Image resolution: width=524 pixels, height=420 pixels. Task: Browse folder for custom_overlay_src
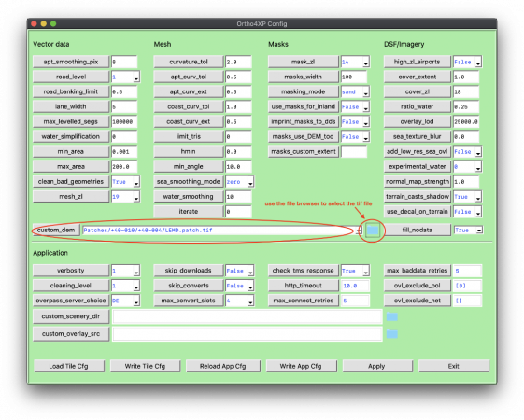tap(392, 333)
